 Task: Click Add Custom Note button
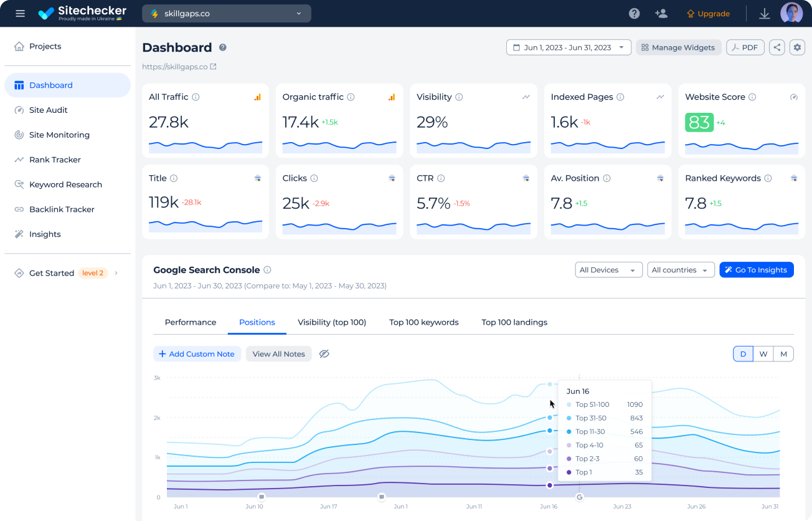(x=197, y=354)
